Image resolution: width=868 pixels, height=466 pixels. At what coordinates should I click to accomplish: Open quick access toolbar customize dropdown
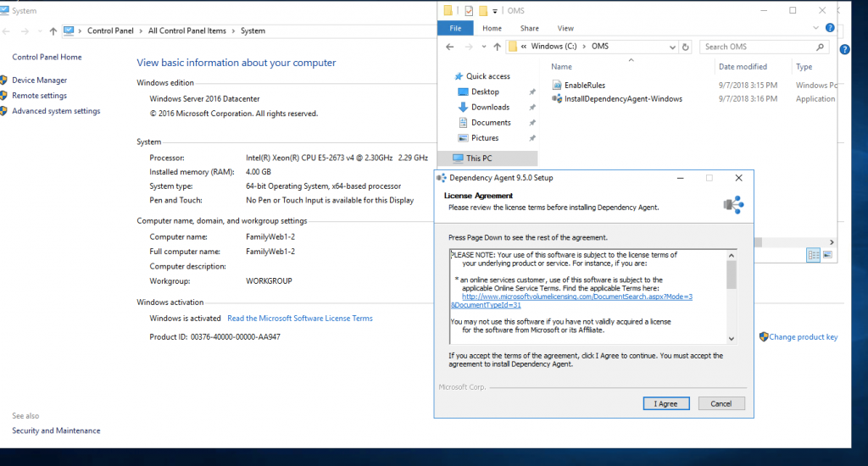coord(495,10)
